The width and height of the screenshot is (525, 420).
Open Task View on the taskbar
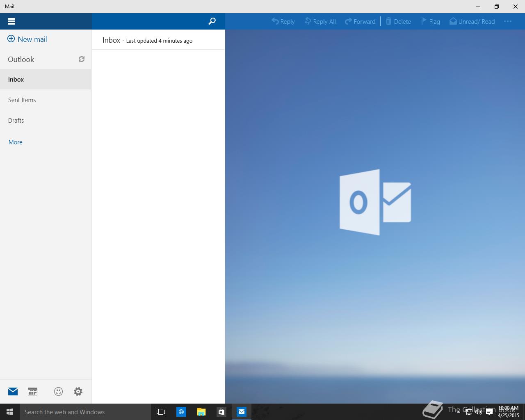click(161, 412)
